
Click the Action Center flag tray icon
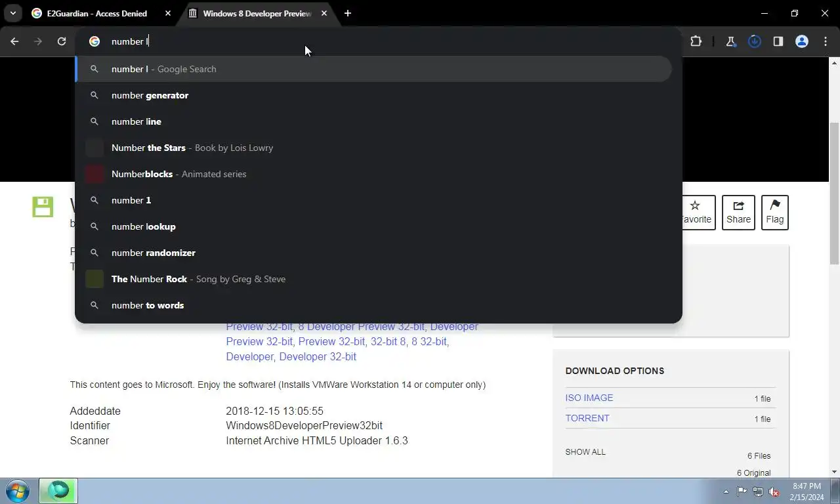coord(742,492)
